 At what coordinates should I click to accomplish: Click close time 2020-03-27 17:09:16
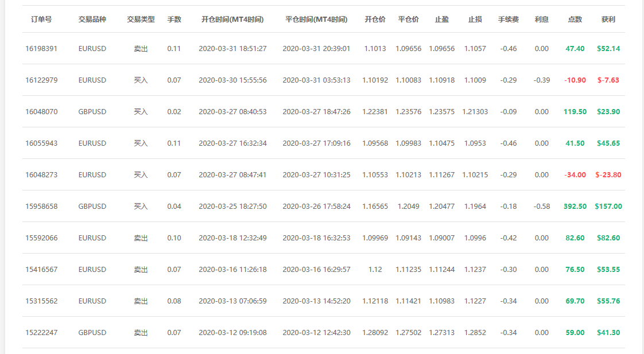pyautogui.click(x=316, y=143)
